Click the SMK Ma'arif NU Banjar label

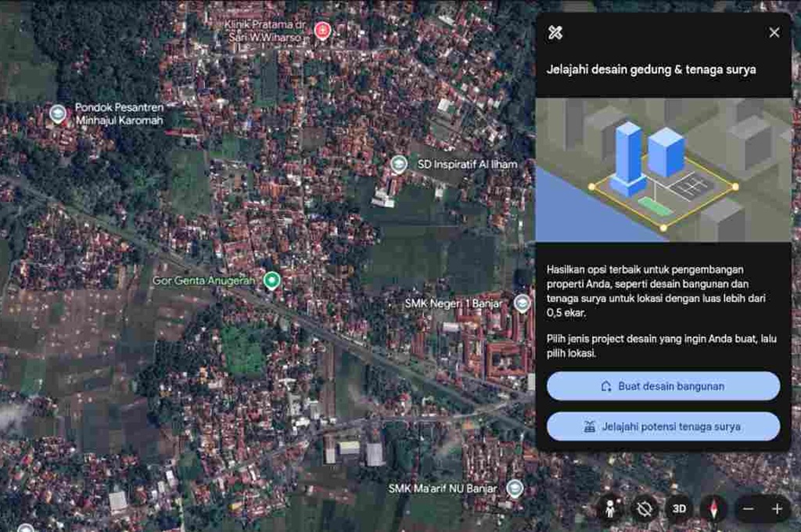tap(443, 488)
